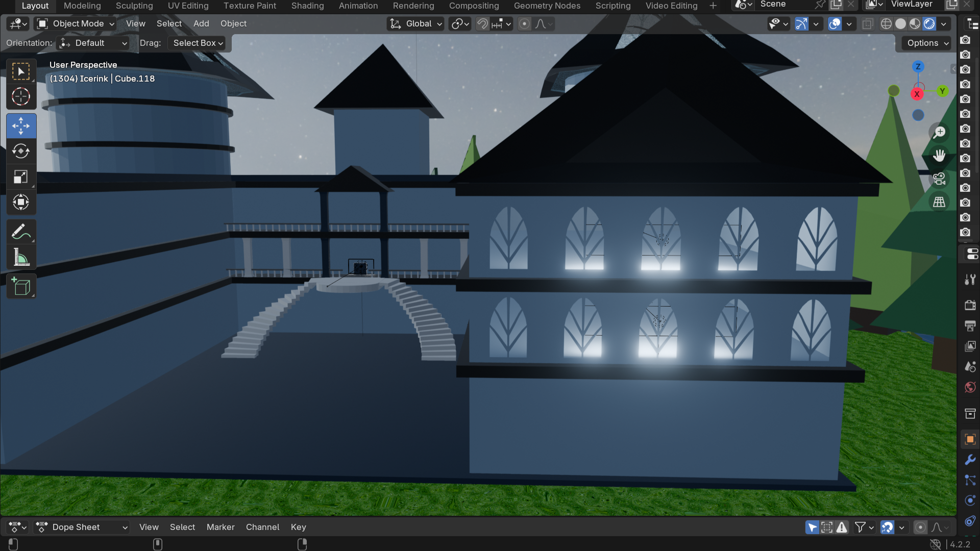Pick the Add Cube tool
The width and height of the screenshot is (980, 551).
tap(21, 287)
